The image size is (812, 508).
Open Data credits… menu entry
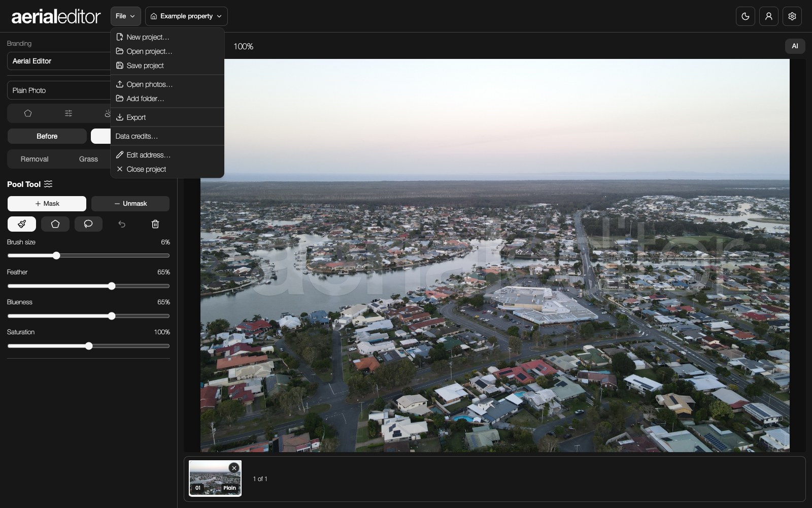tap(167, 136)
